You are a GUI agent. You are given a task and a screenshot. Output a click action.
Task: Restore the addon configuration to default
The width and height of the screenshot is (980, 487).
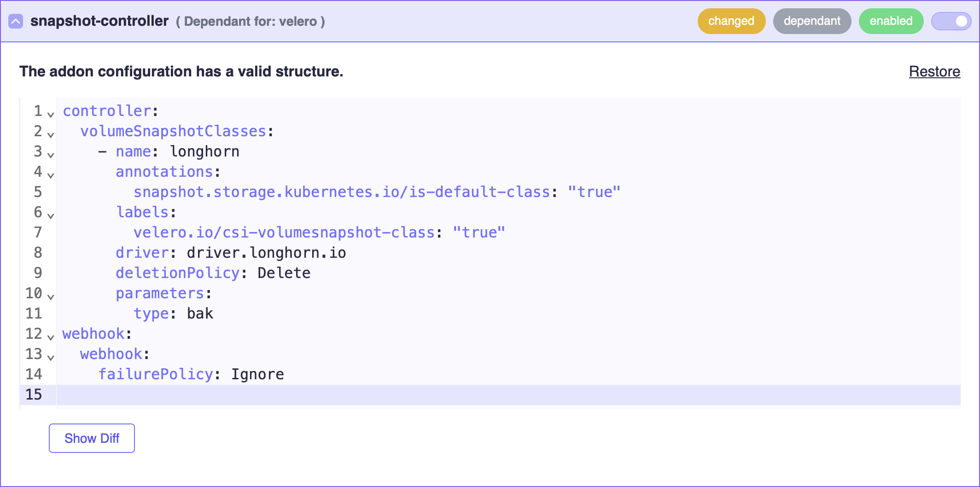[x=934, y=72]
